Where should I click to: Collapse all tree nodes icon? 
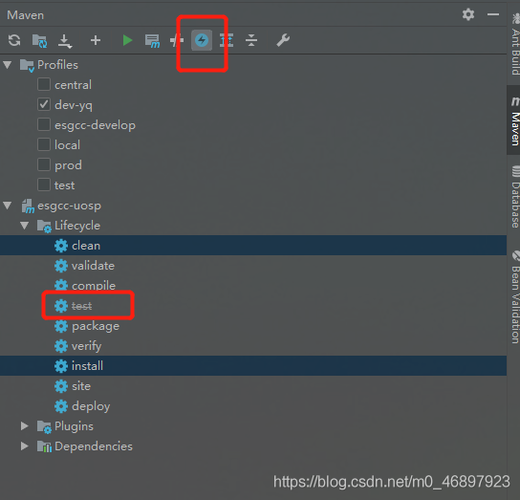[x=251, y=40]
